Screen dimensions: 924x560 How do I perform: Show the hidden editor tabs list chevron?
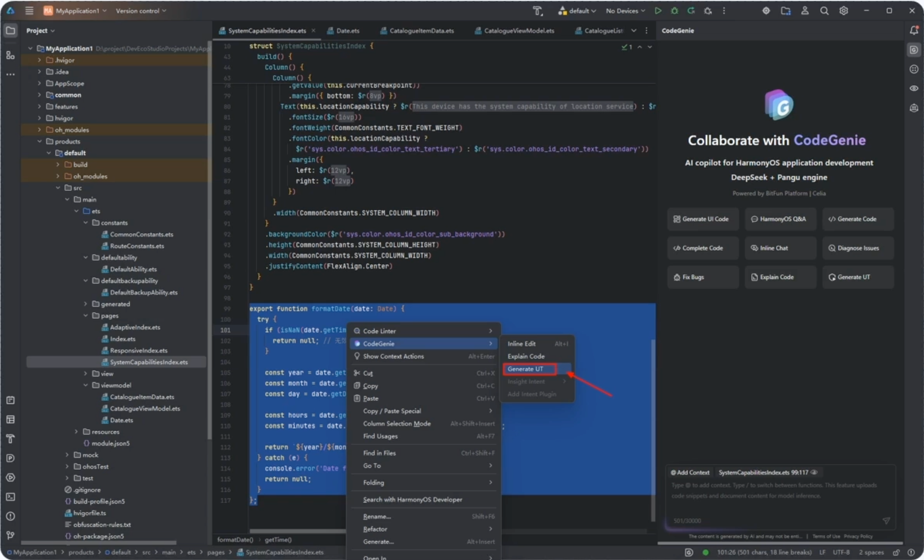[634, 30]
